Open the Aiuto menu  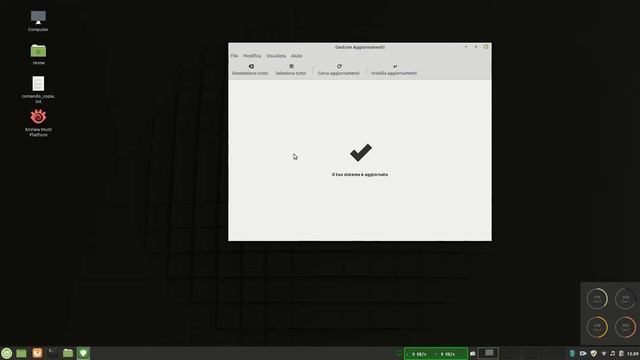tap(297, 56)
